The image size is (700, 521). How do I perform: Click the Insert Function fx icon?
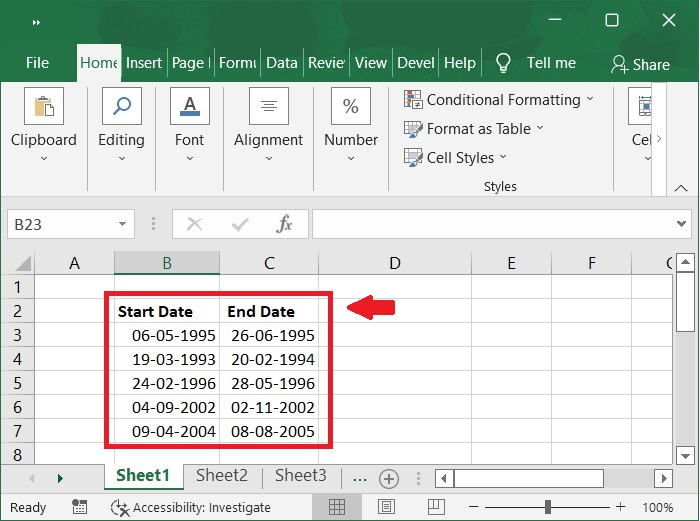(x=285, y=224)
